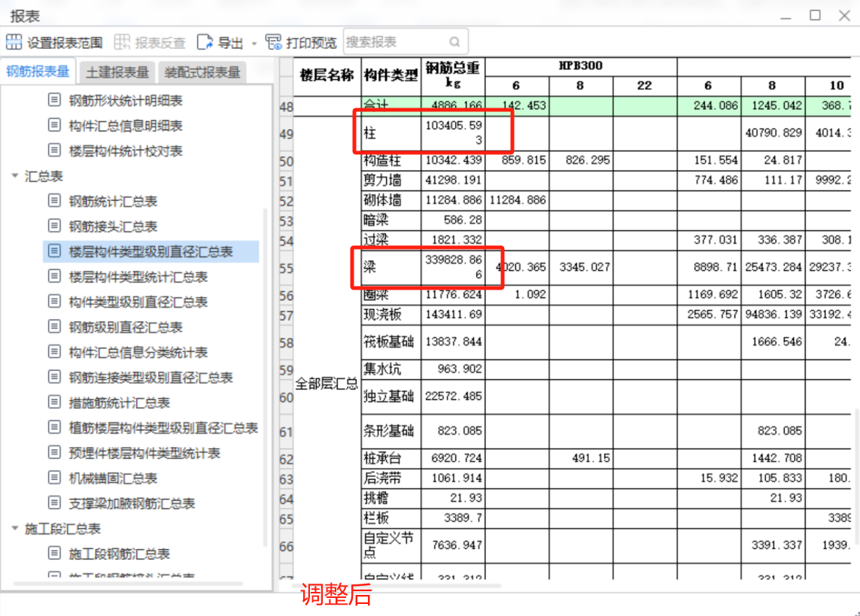This screenshot has height=616, width=860.
Task: Open 钢筋统计汇总表 report
Action: 113,201
